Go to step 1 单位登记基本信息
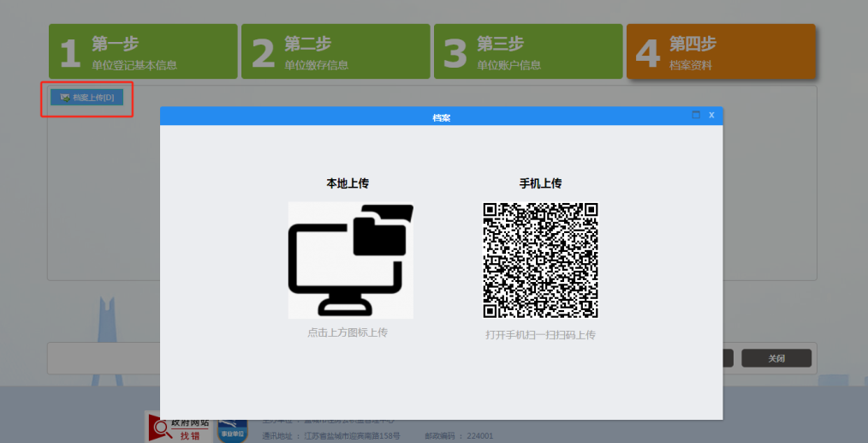Screen dimensions: 868x443 (143, 51)
